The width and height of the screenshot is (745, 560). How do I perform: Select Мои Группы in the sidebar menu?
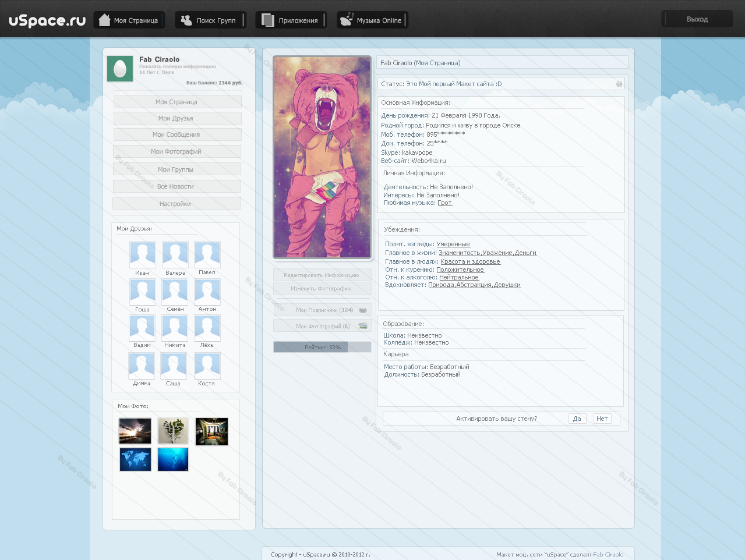(176, 169)
